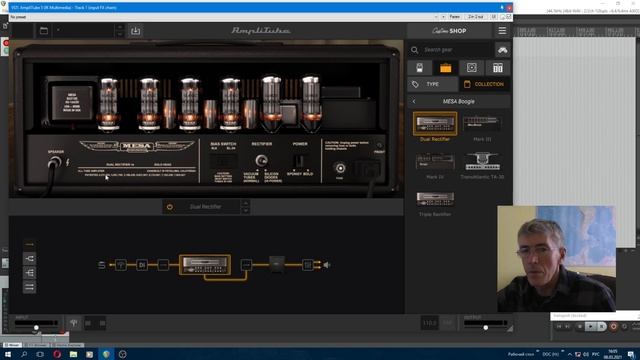The height and width of the screenshot is (360, 640).
Task: Click the magnifier icon in gear search
Action: point(414,50)
